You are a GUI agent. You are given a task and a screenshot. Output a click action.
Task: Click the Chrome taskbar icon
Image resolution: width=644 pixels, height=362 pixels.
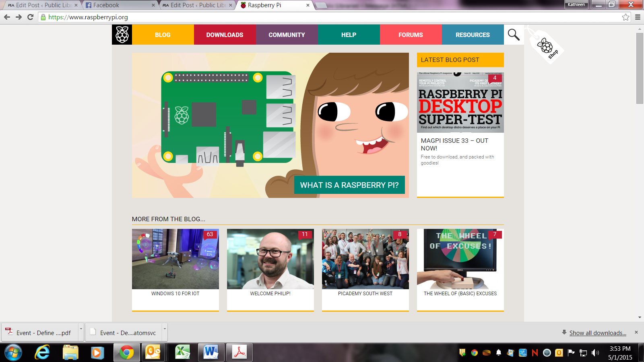pos(127,353)
